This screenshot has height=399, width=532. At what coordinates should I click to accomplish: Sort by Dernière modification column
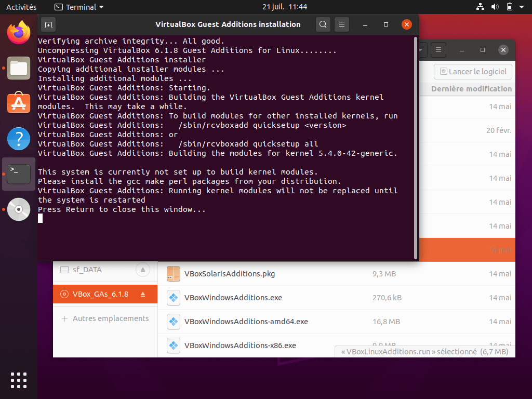pyautogui.click(x=471, y=89)
